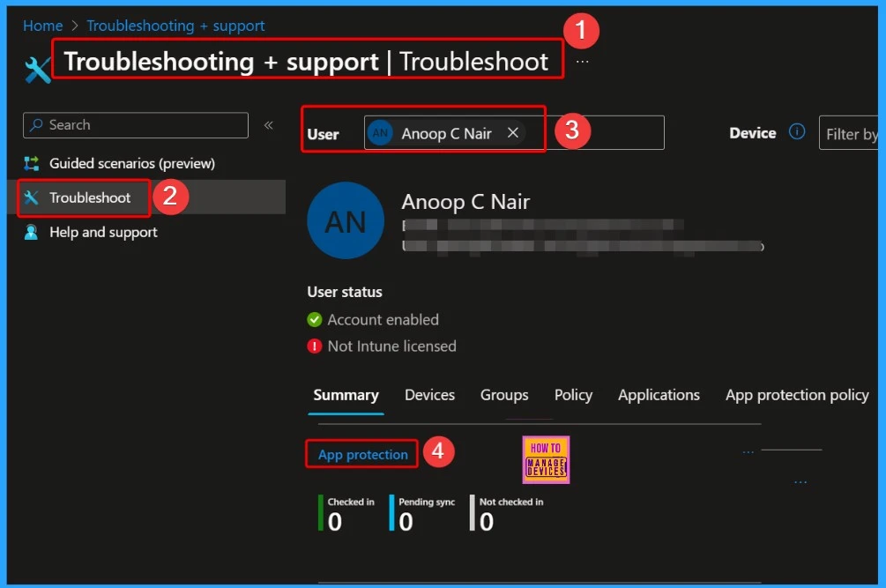Image resolution: width=886 pixels, height=588 pixels.
Task: Show Device info tooltip icon
Action: pyautogui.click(x=797, y=131)
